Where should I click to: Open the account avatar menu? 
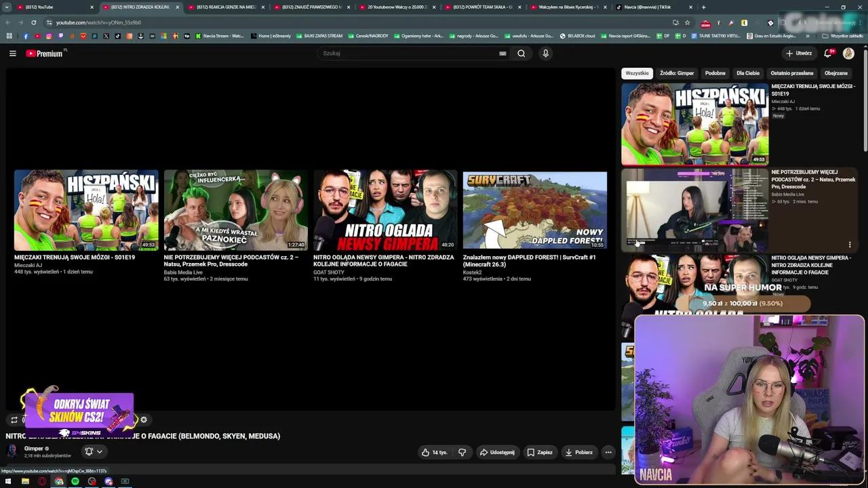848,54
